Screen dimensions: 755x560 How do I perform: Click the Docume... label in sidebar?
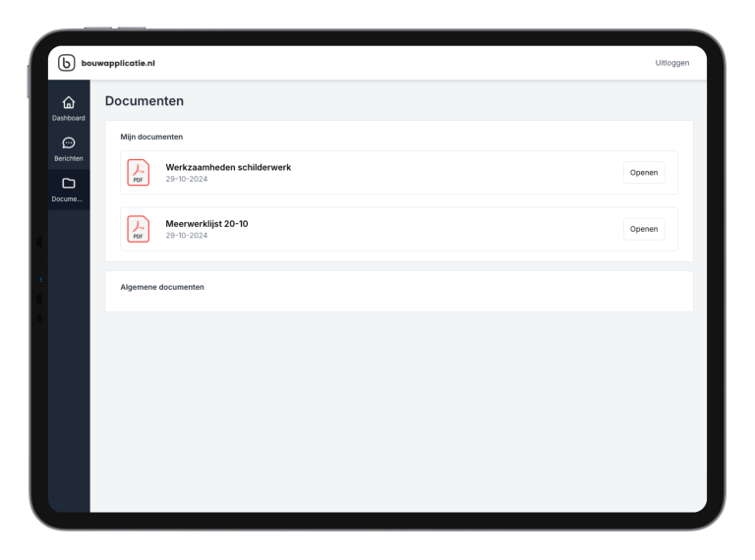[x=67, y=198]
